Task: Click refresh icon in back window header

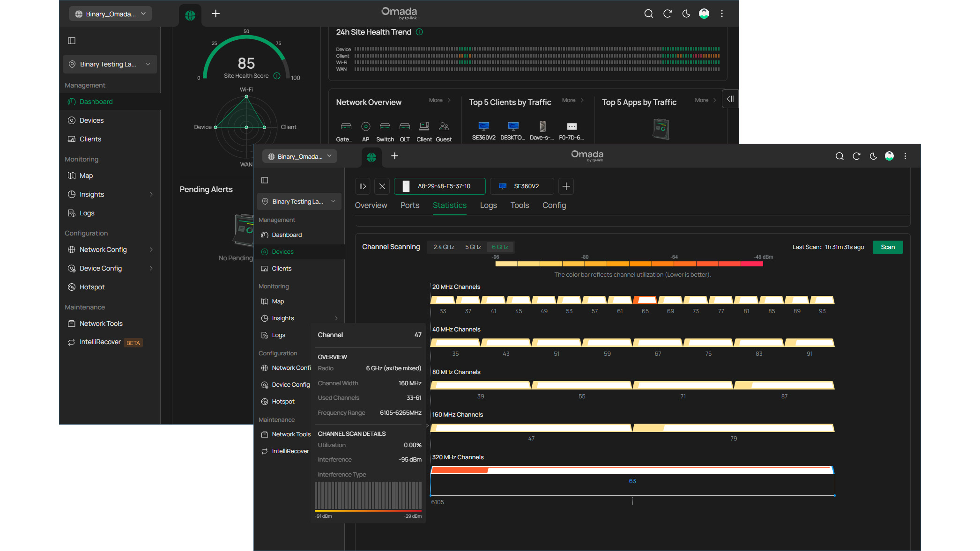Action: coord(668,14)
